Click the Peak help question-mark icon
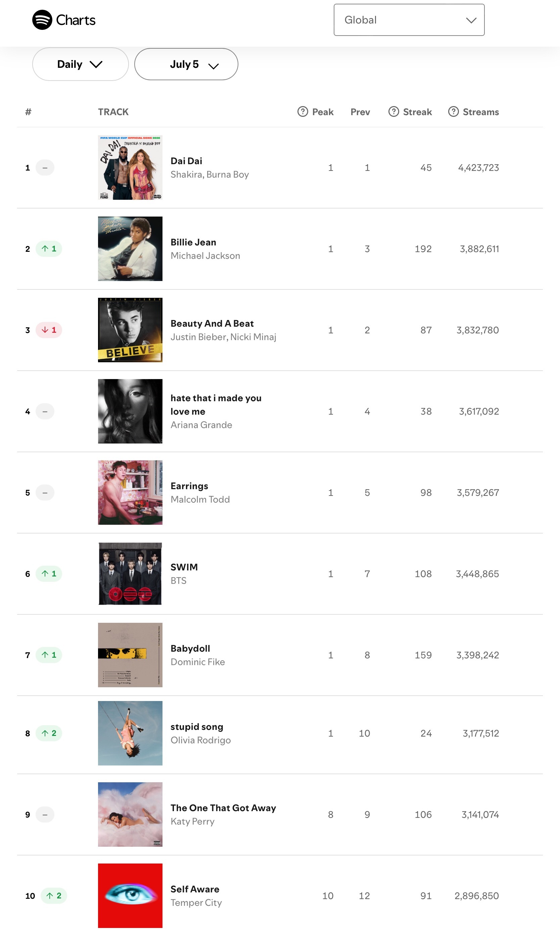 [x=302, y=112]
